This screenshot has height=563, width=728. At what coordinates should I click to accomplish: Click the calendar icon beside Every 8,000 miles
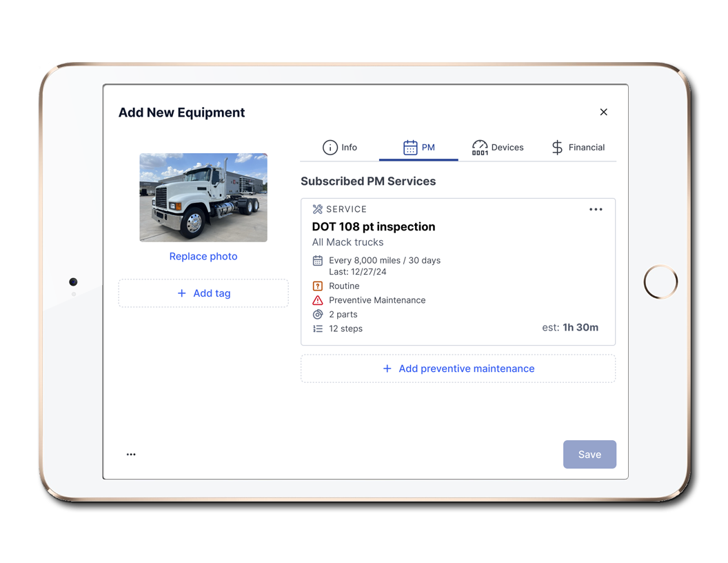[x=318, y=260]
